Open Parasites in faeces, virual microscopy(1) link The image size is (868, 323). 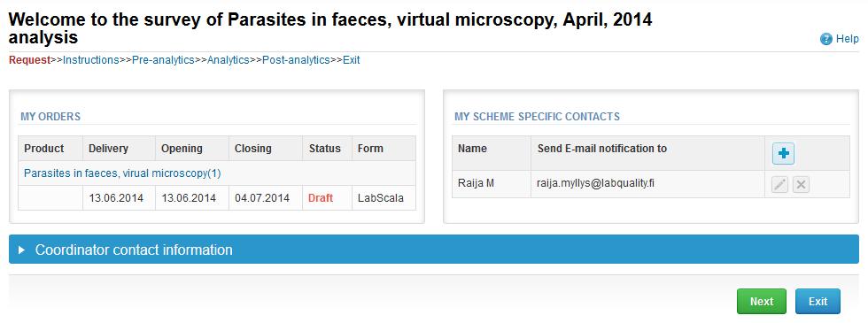click(122, 173)
